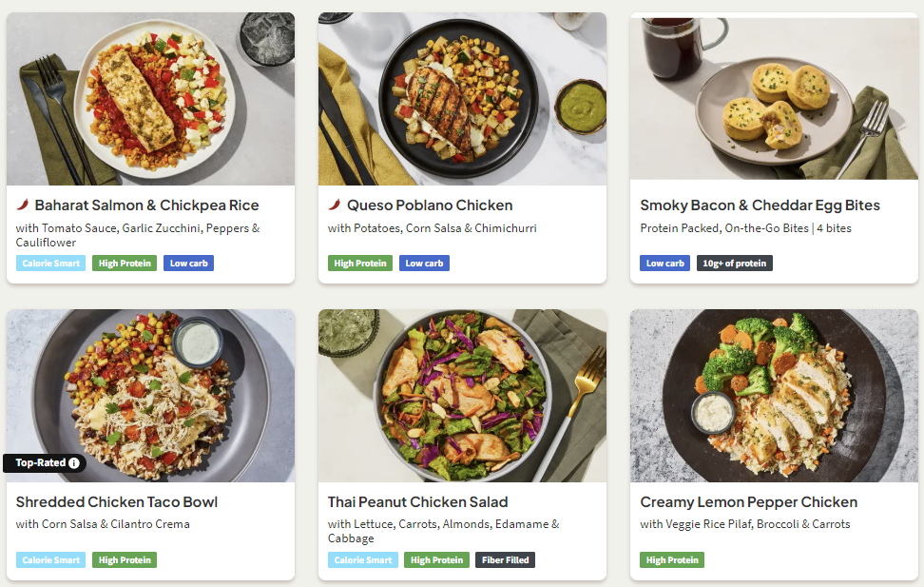Click the Thai Peanut Chicken Salad title

(x=417, y=502)
